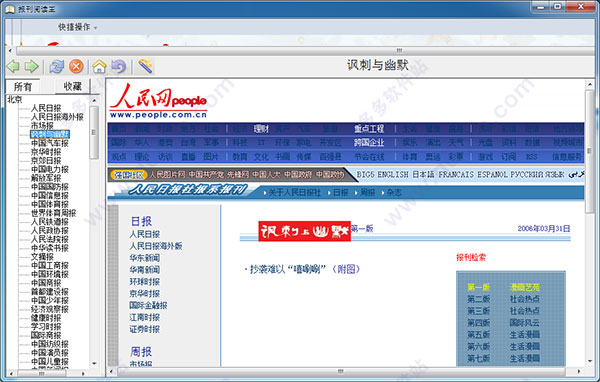
Task: Select 市场报 in the newspaper tree
Action: [x=42, y=126]
